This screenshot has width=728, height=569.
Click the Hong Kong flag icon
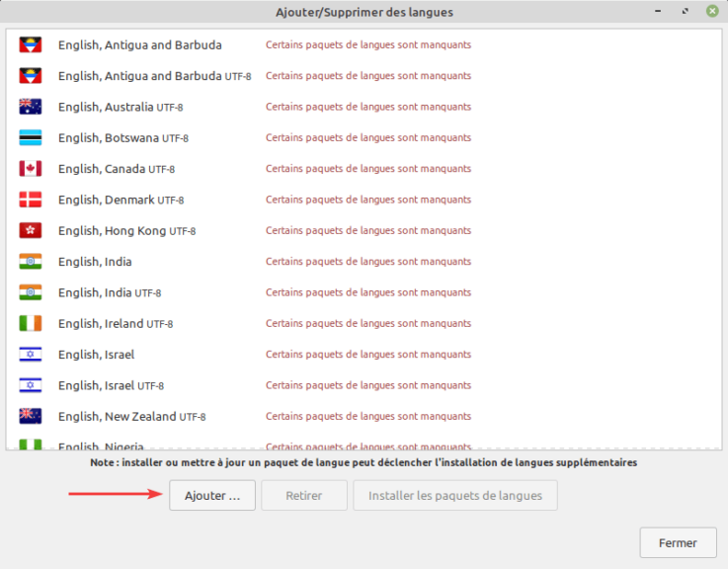click(31, 231)
